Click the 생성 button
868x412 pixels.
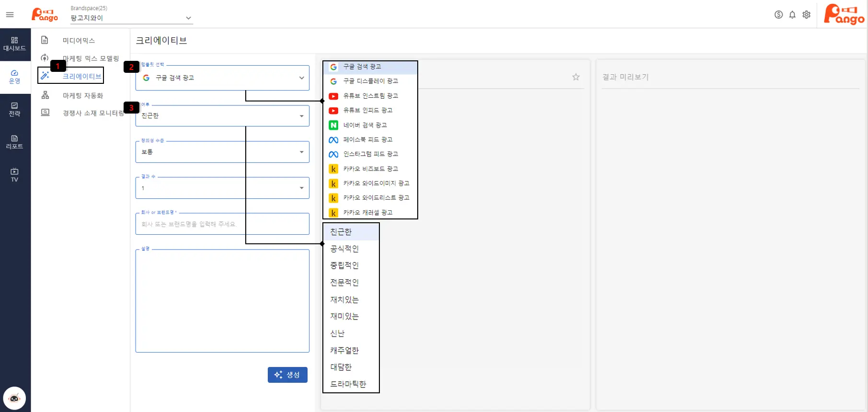click(287, 375)
